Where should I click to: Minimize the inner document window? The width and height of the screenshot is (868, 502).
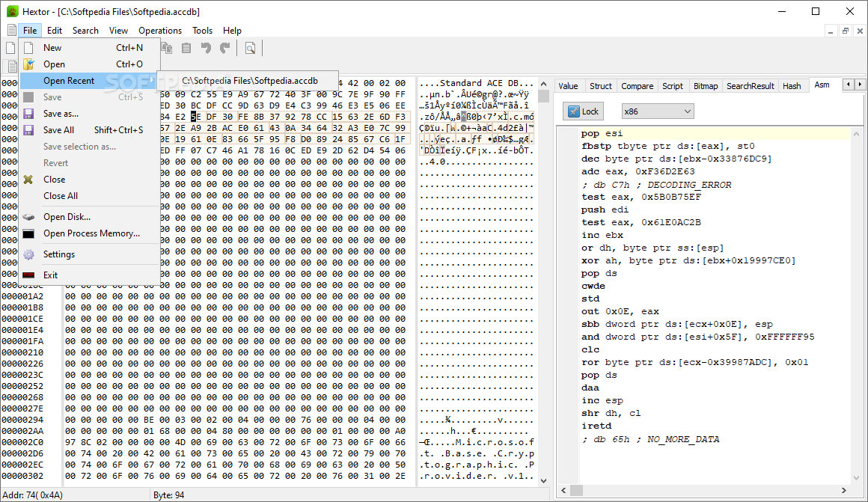pyautogui.click(x=831, y=31)
